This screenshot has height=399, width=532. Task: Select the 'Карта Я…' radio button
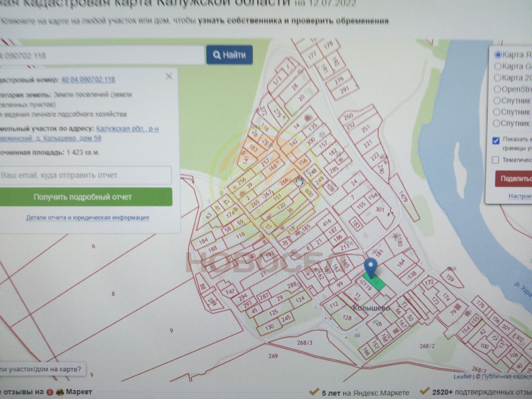click(x=498, y=55)
